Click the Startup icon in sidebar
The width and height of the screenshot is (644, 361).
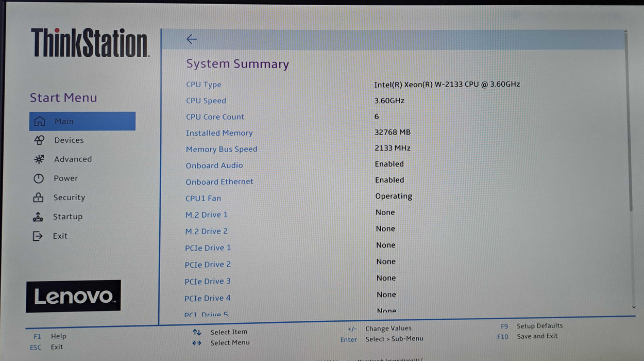click(x=38, y=217)
